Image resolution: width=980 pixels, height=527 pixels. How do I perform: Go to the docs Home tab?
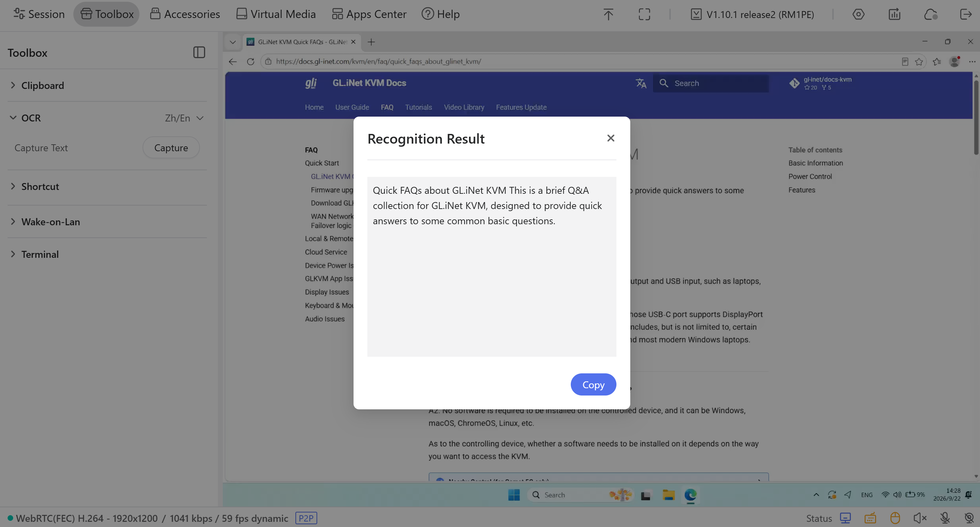tap(314, 107)
